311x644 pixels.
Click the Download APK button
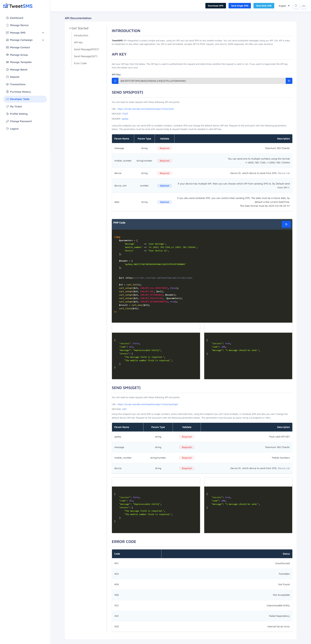click(215, 6)
